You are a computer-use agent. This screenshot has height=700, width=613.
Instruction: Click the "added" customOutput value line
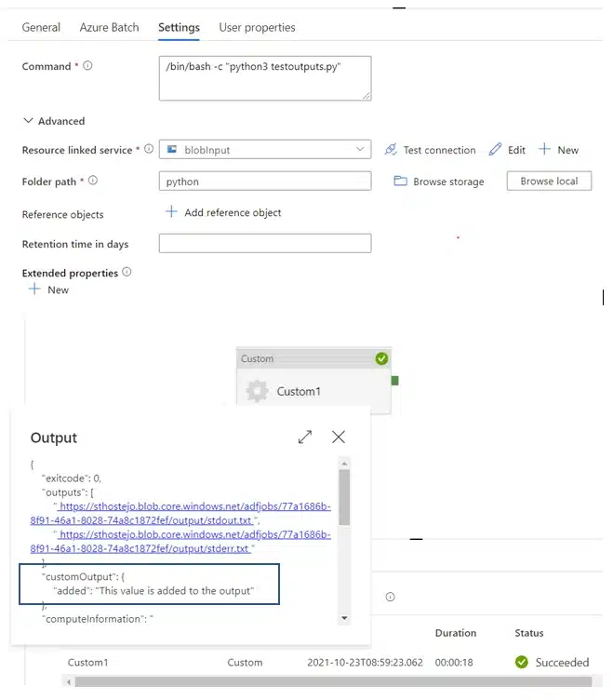click(153, 591)
